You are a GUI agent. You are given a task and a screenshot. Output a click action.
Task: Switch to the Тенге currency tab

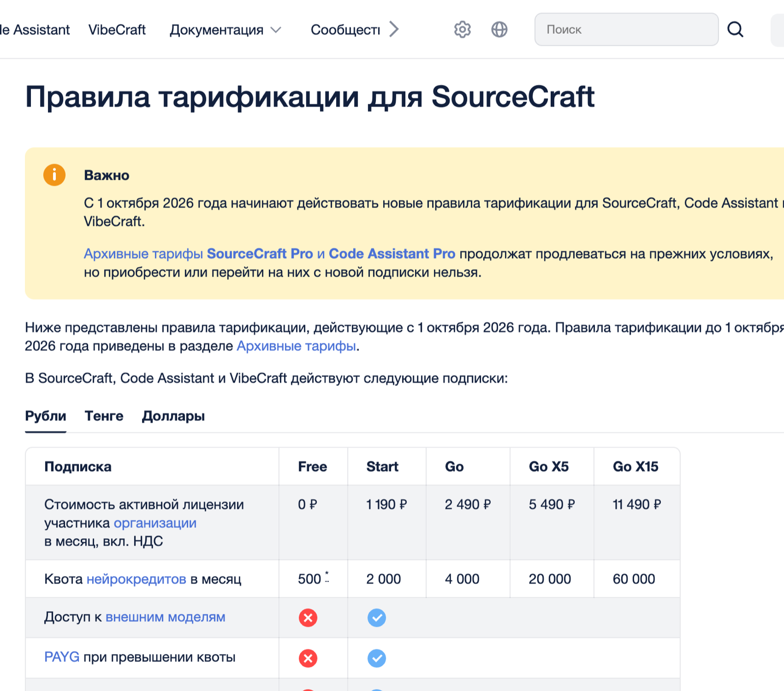coord(104,416)
